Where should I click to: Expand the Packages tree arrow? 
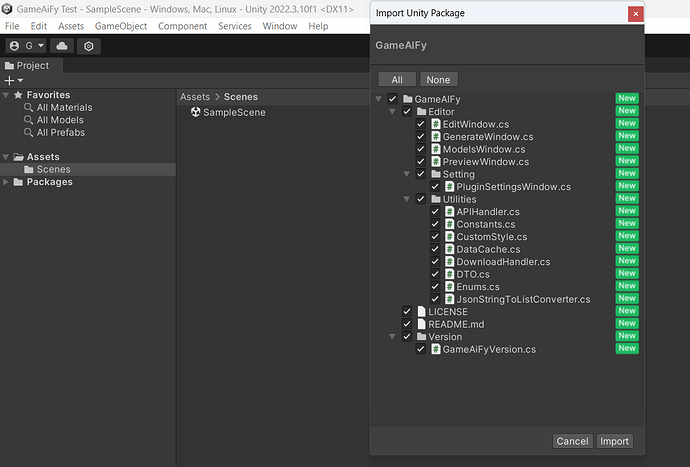6,182
